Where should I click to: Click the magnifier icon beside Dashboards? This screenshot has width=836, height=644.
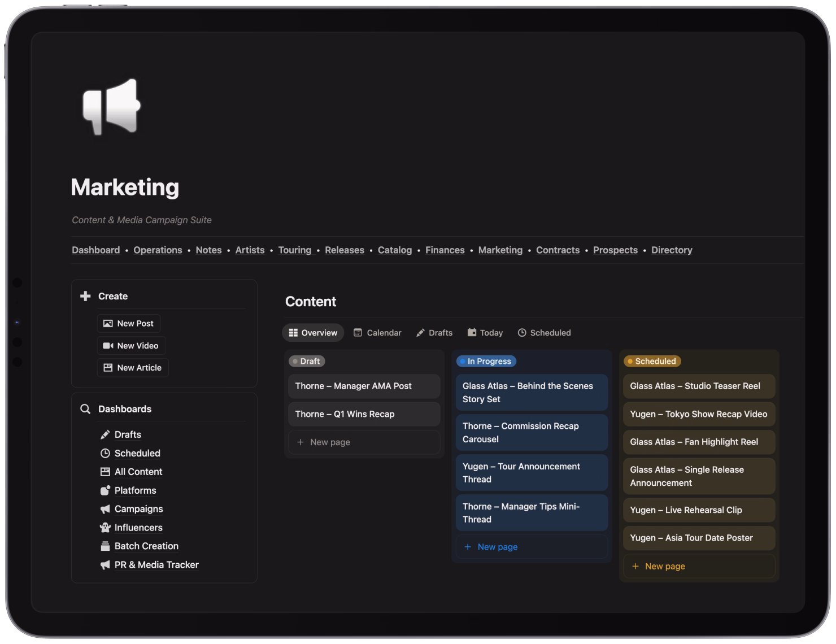[85, 409]
